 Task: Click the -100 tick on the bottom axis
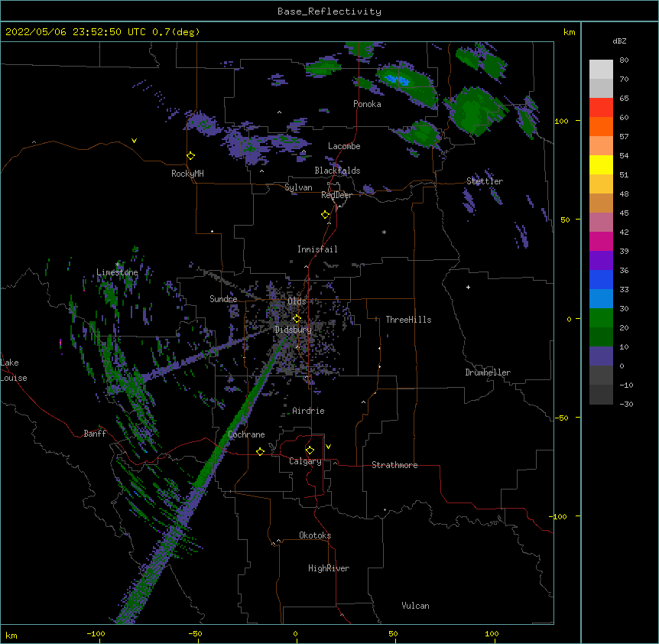[96, 633]
